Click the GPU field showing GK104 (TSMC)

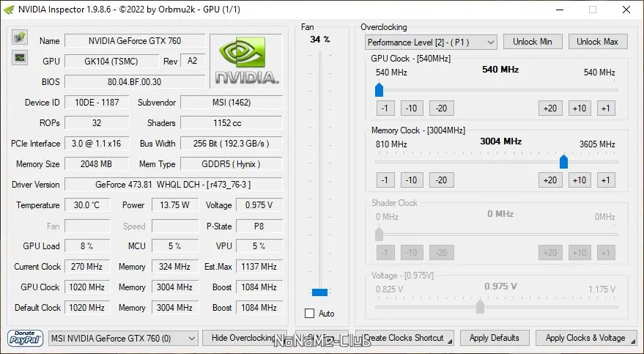click(x=111, y=61)
